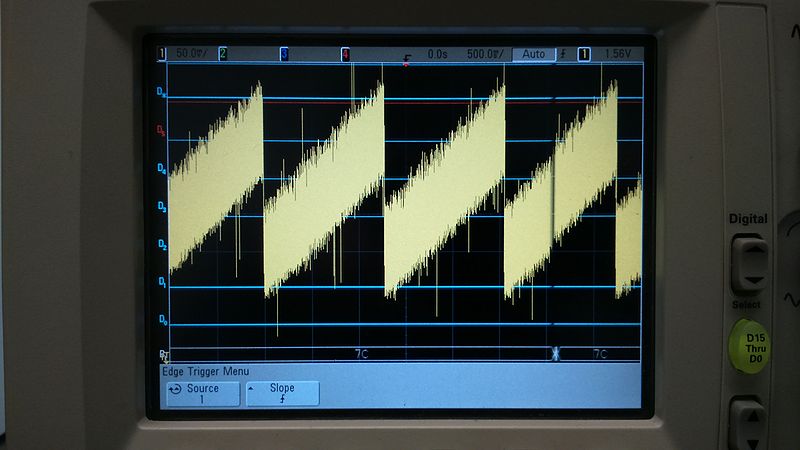Select the channel 1 indicator in status bar
This screenshot has width=800, height=450.
coord(163,54)
